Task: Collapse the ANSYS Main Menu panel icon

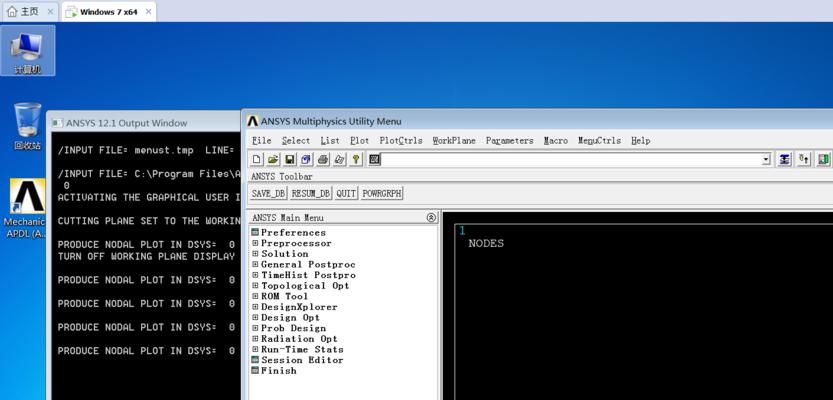Action: click(x=431, y=217)
